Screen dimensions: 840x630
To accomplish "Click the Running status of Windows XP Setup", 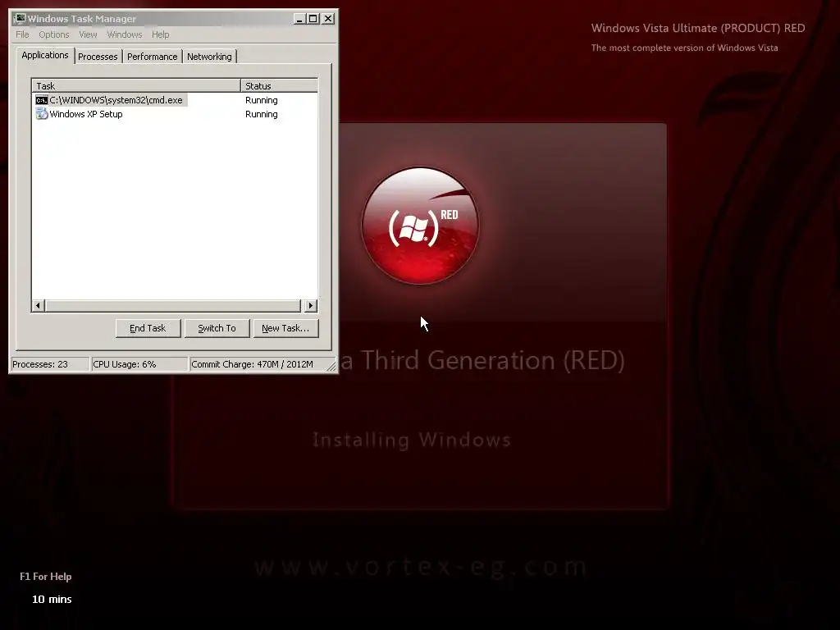I will [262, 114].
